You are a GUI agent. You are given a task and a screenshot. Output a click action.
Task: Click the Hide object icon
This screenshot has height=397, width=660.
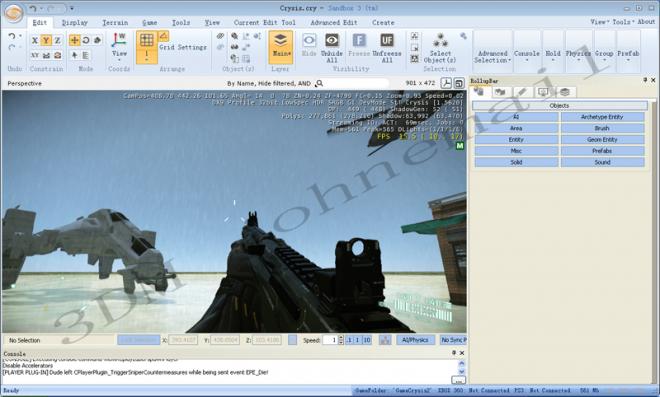click(309, 41)
